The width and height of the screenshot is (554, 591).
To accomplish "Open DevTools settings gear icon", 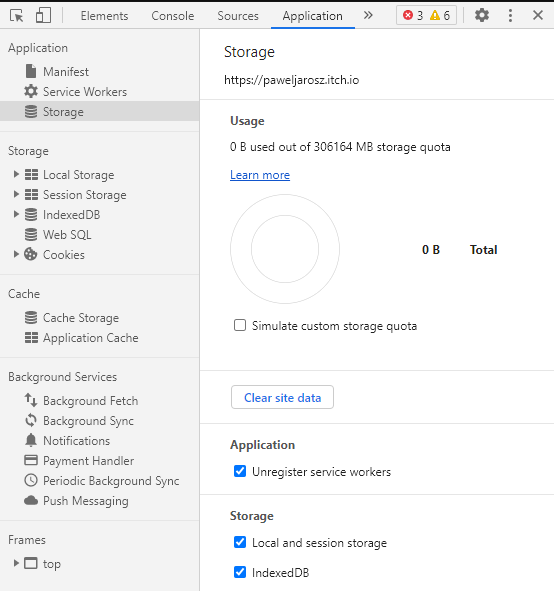I will (482, 15).
